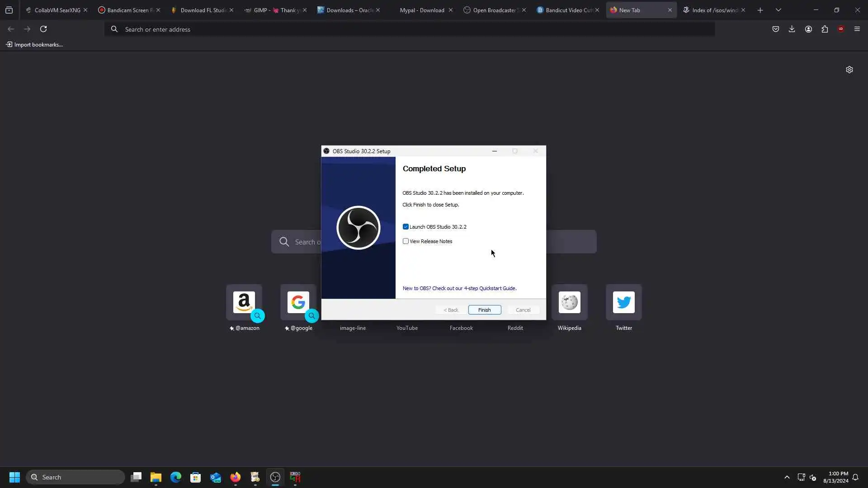Image resolution: width=868 pixels, height=488 pixels.
Task: Click the uBlock Origin toolbar icon
Action: tap(840, 29)
